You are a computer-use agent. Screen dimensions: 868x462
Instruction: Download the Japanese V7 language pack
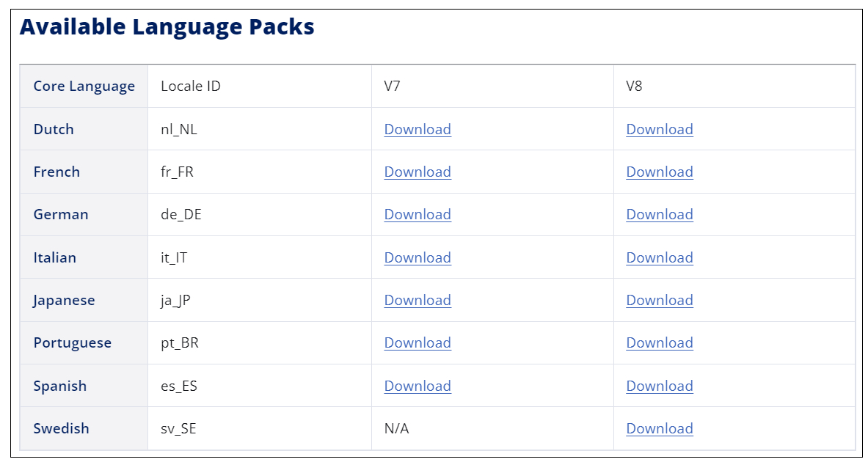[x=417, y=300]
